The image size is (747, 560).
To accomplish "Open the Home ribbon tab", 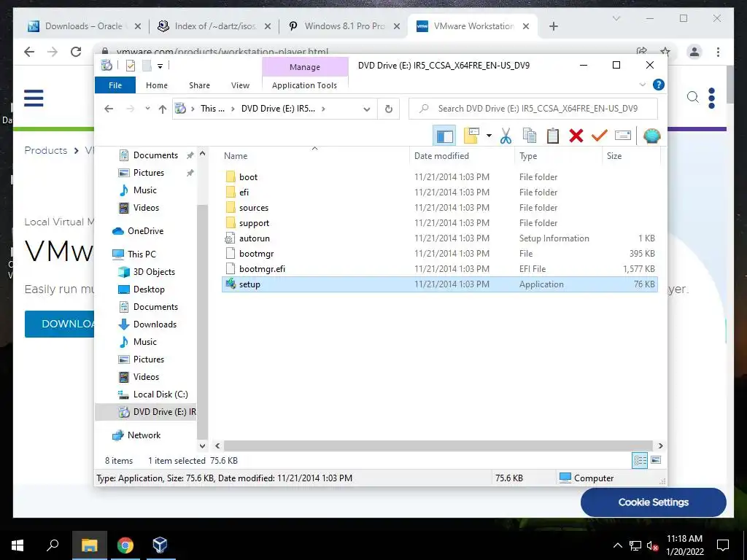I will click(x=157, y=85).
